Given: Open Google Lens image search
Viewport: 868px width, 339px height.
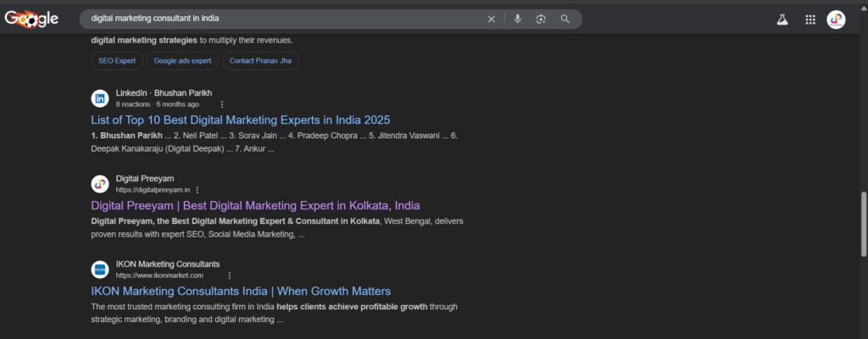Looking at the screenshot, I should 541,19.
